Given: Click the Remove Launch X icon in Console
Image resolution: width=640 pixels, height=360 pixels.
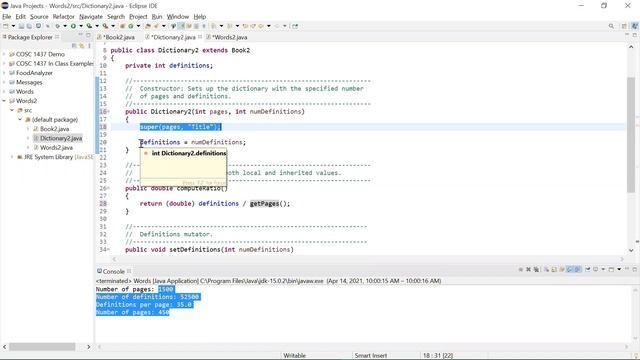Looking at the screenshot, I should tap(529, 269).
